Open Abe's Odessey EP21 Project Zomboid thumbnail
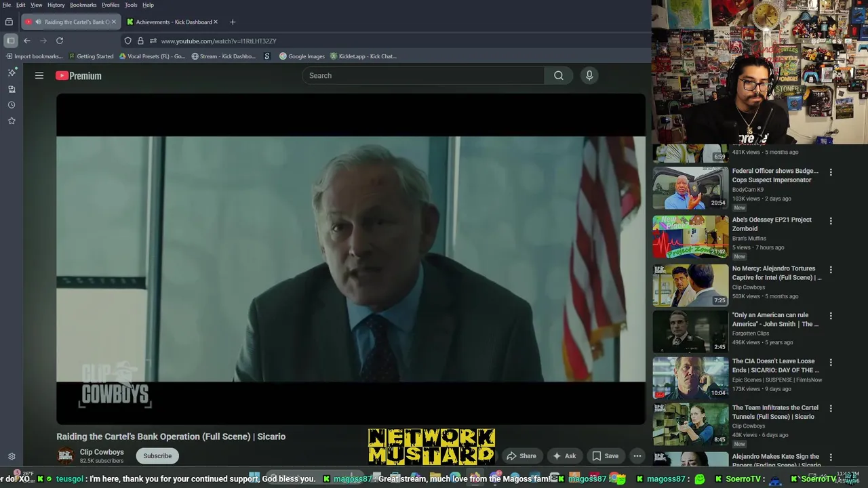The width and height of the screenshot is (868, 488). click(690, 237)
